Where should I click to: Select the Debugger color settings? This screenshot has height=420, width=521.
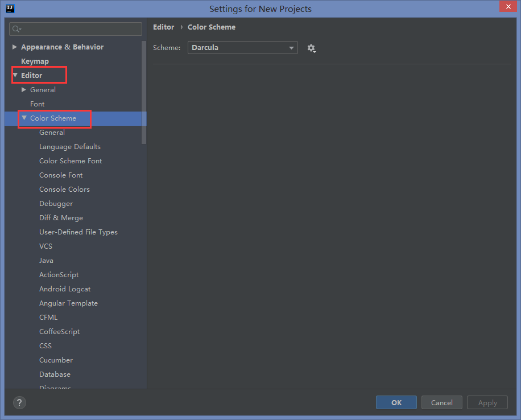[x=56, y=203]
